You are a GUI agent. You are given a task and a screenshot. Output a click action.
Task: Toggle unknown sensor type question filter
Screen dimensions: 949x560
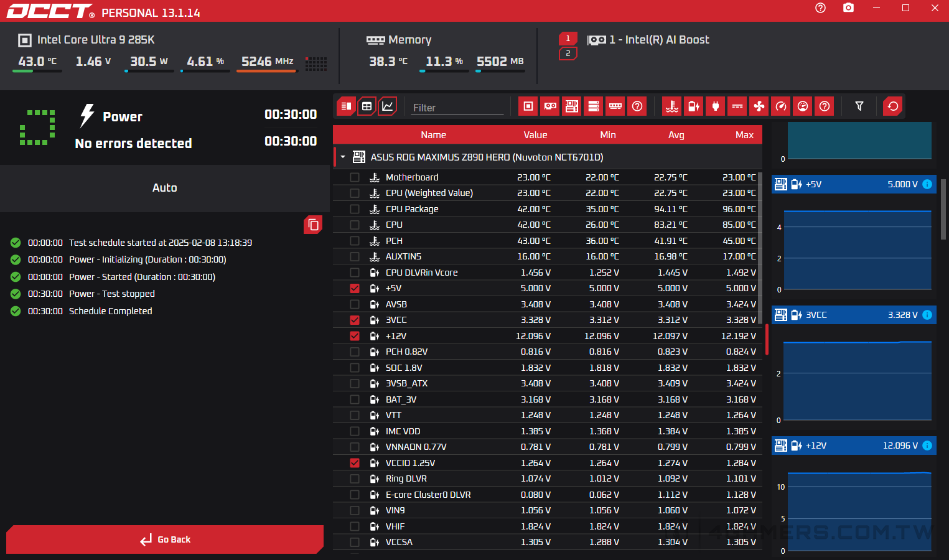825,106
